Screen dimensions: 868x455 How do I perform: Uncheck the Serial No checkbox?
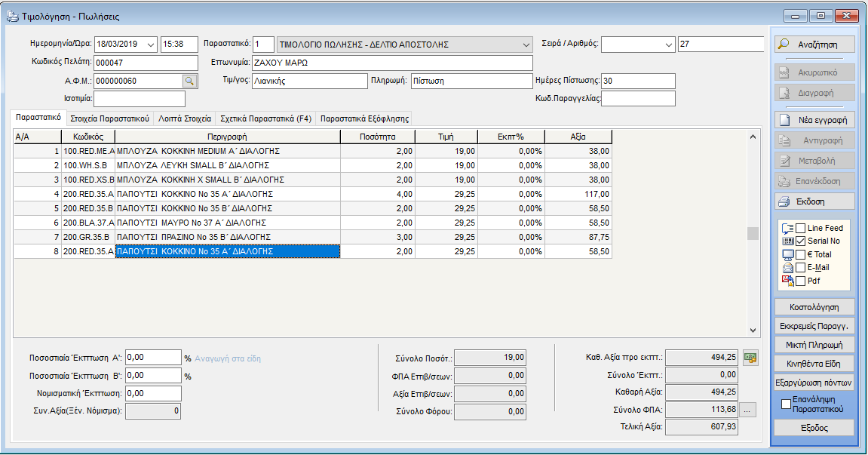(800, 241)
